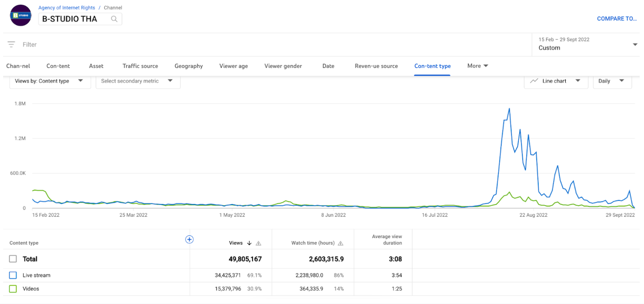
Task: Click the search magnifier icon beside B-STUDIO THA
Action: 114,19
